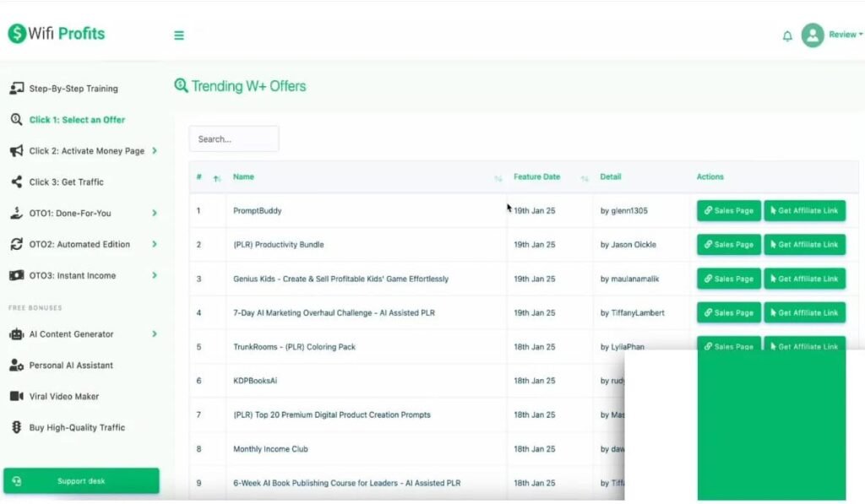Click the megaphone icon for Click 2
Image resolution: width=865 pixels, height=504 pixels.
(17, 150)
